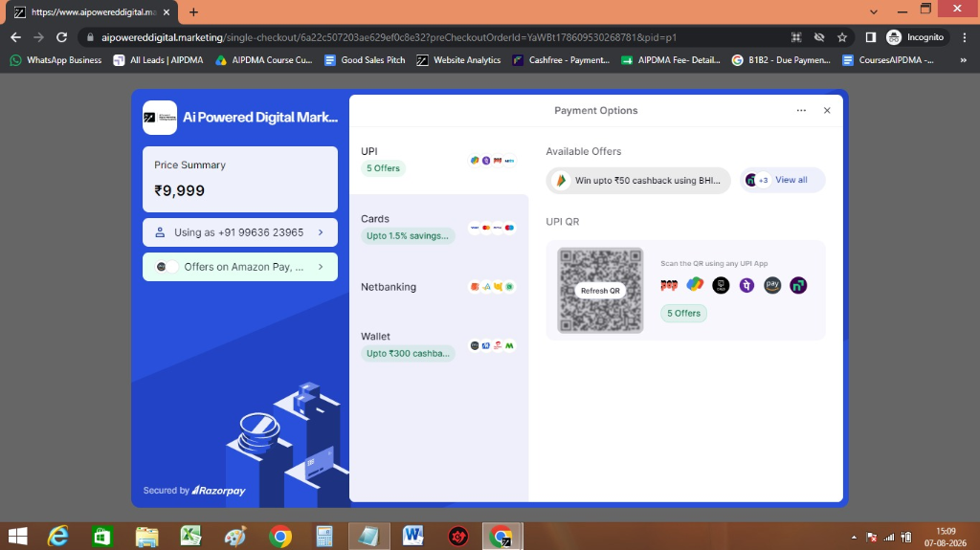Click the PhonePe app icon
The width and height of the screenshot is (980, 550).
pos(746,285)
